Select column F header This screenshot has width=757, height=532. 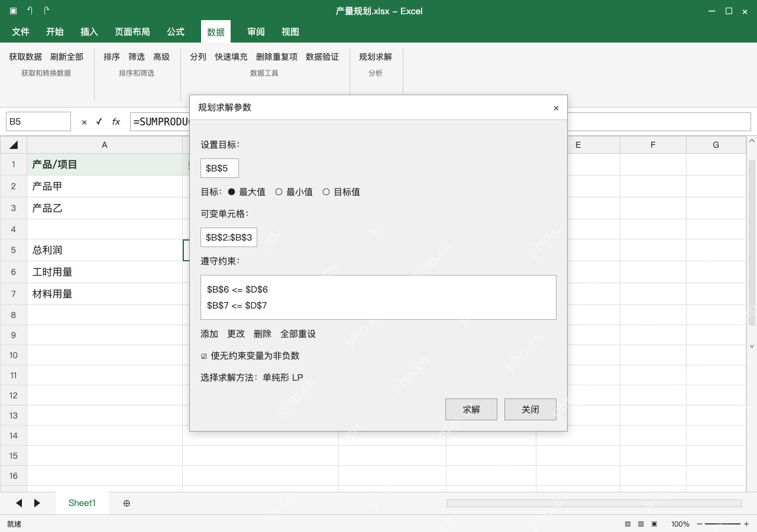click(653, 145)
